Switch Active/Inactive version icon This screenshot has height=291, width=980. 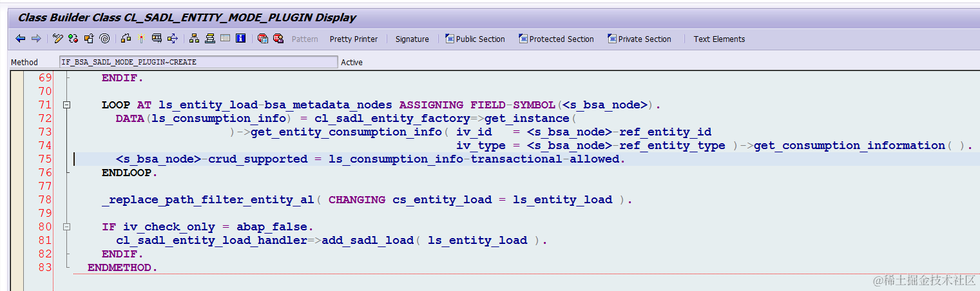pos(73,39)
